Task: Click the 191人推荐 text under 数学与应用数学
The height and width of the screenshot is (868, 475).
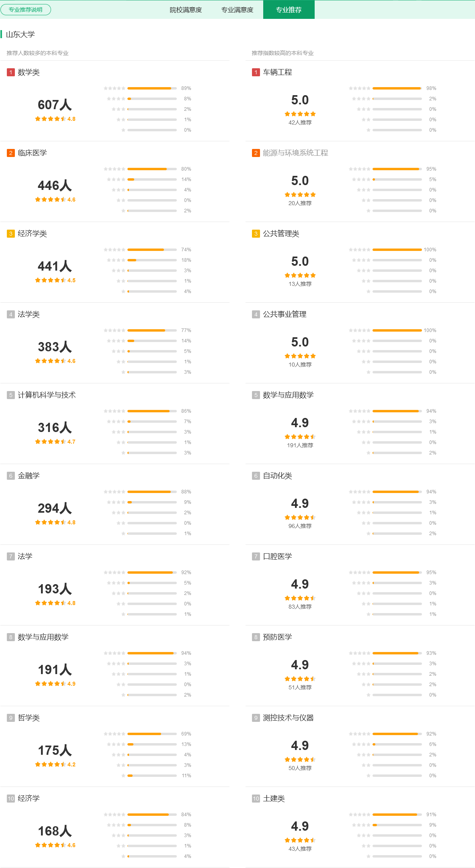Action: [300, 445]
